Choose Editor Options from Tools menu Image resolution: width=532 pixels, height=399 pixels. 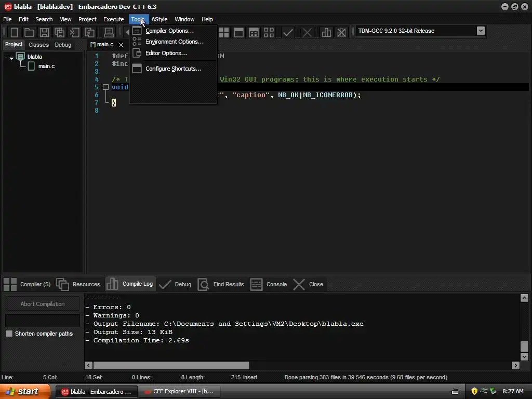point(173,53)
